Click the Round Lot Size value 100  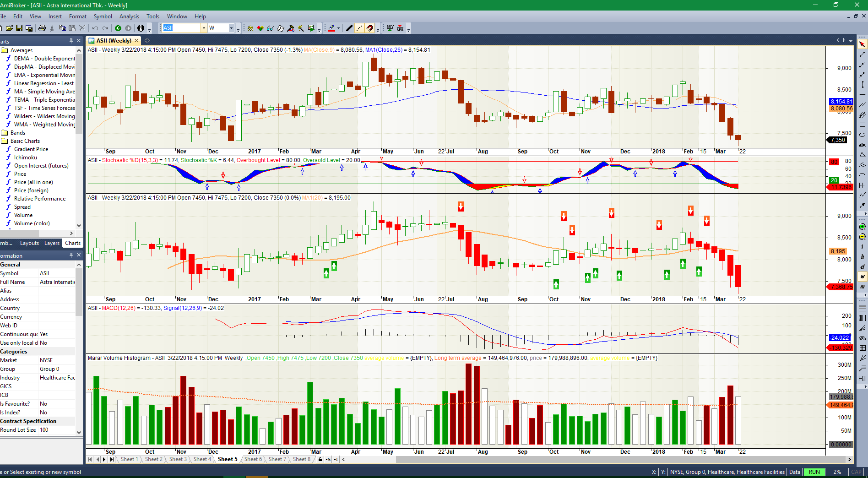56,430
